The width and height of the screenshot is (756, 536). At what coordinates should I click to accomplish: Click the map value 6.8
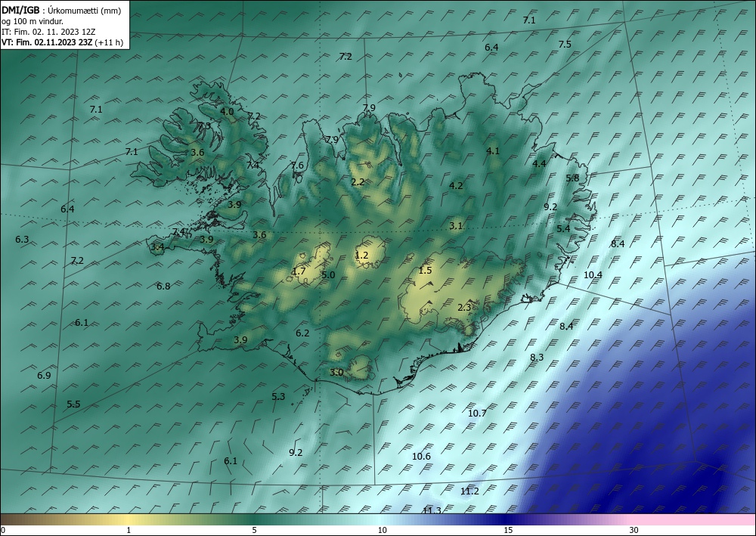pyautogui.click(x=163, y=287)
